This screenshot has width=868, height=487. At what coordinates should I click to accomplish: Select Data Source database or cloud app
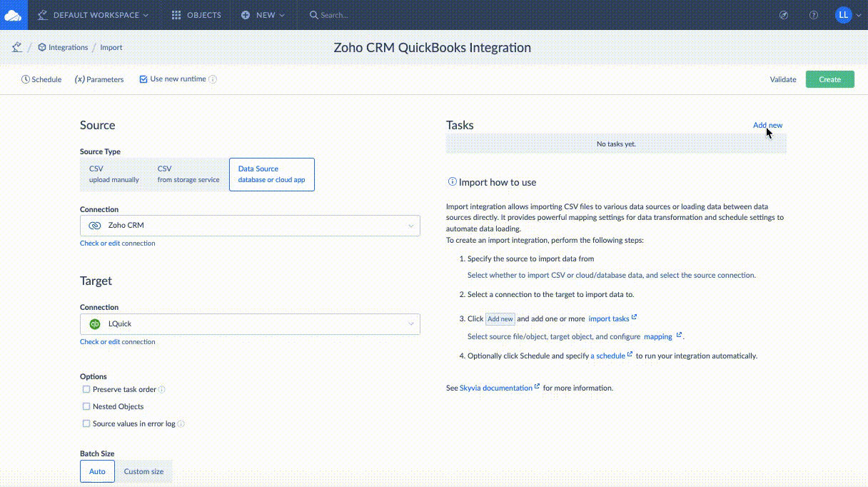click(272, 174)
